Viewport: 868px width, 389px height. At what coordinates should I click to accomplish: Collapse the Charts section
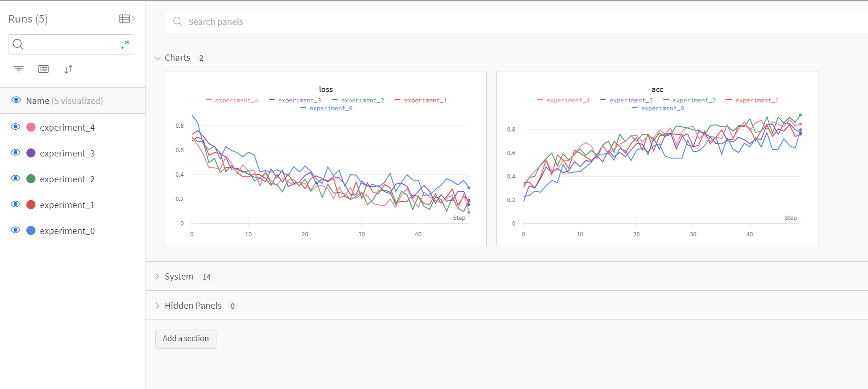click(158, 58)
